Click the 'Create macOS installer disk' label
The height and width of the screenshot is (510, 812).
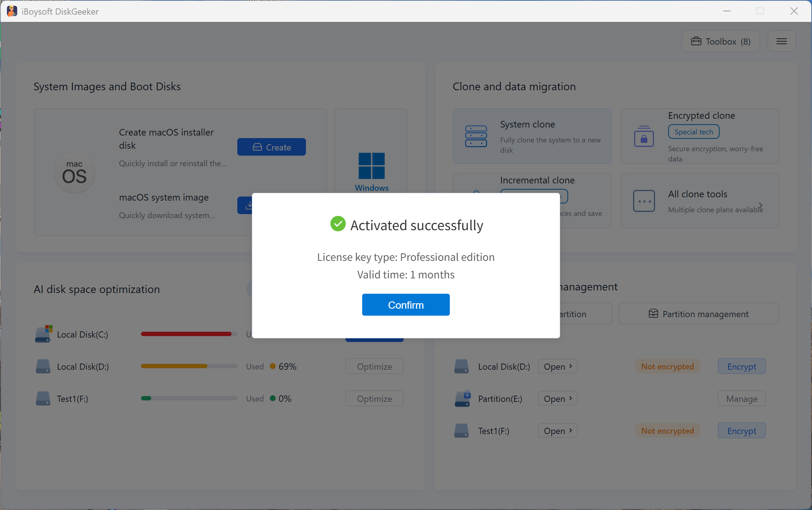166,139
